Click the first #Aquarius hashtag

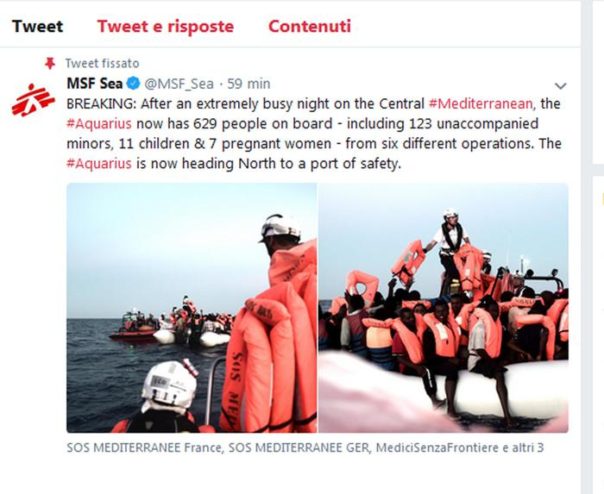pos(99,124)
